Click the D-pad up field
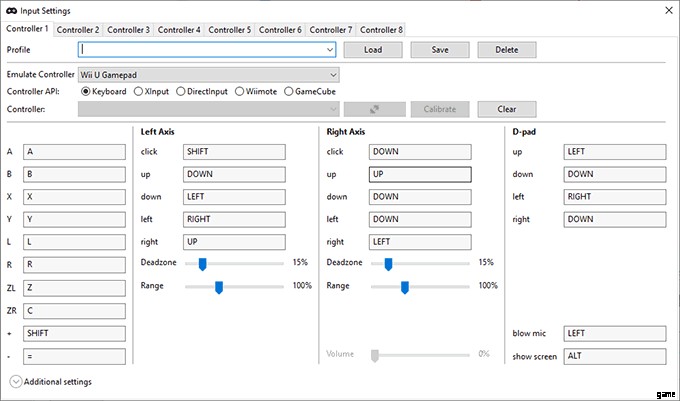The image size is (680, 401). tap(615, 152)
